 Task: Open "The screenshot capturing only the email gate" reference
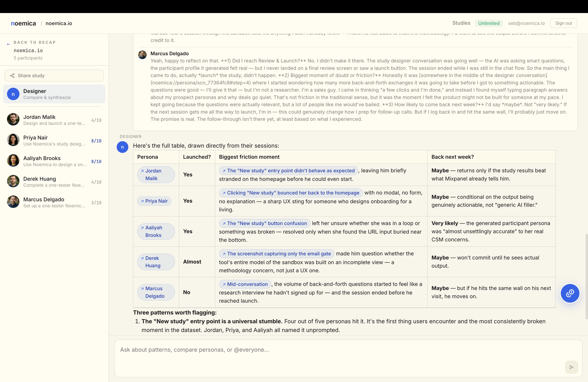[277, 254]
